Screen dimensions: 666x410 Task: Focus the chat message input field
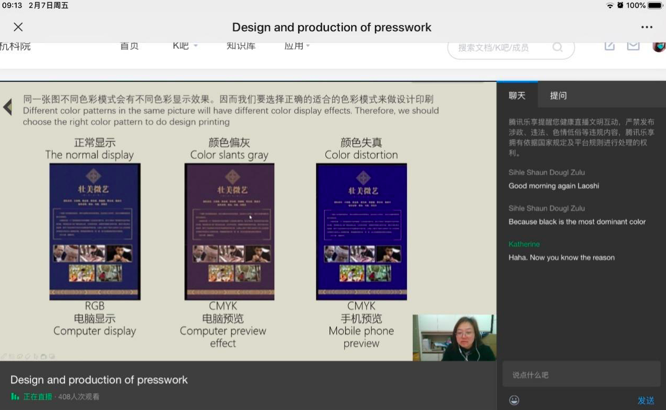(x=580, y=374)
